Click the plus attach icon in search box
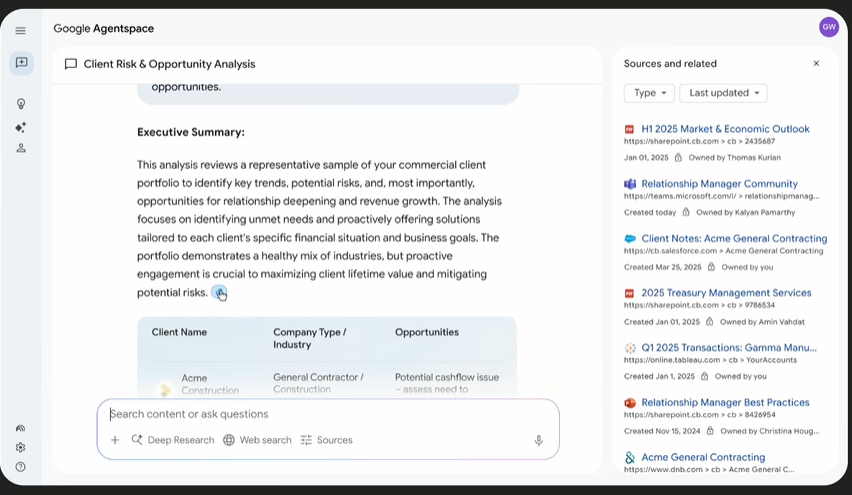 pyautogui.click(x=115, y=440)
